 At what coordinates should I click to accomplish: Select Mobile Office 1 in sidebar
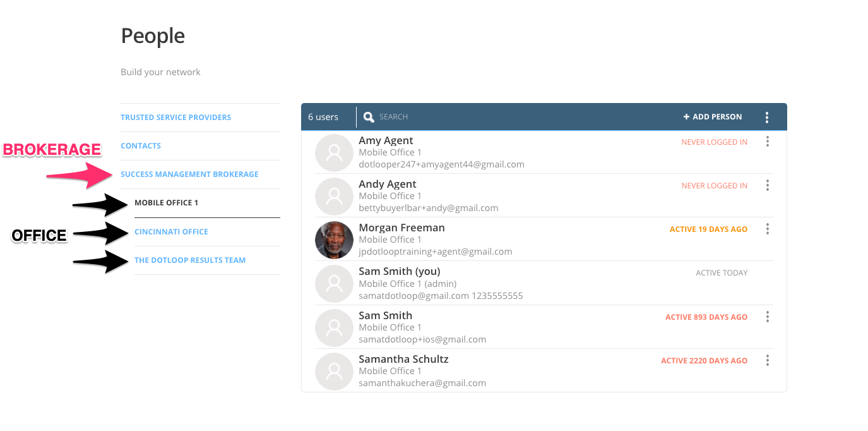tap(166, 203)
